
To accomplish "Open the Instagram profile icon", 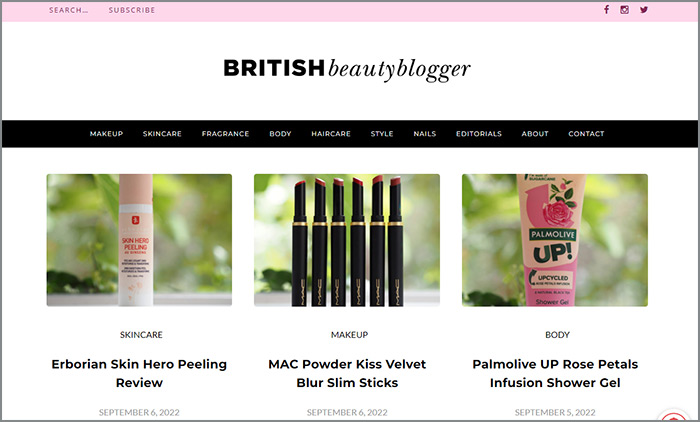I will 625,9.
